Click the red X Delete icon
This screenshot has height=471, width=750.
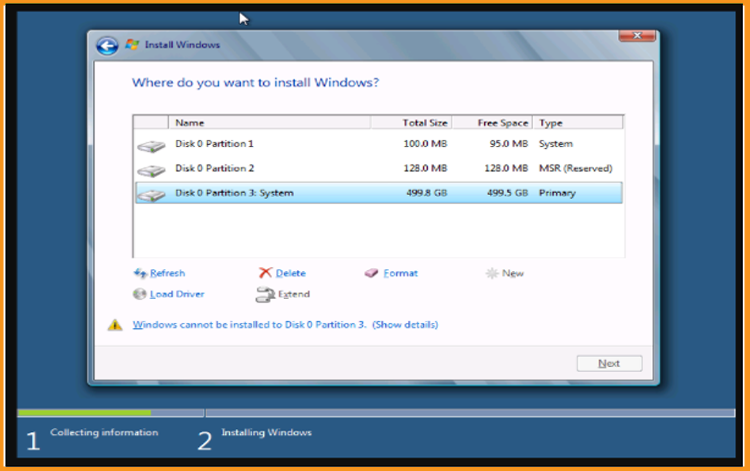(265, 273)
